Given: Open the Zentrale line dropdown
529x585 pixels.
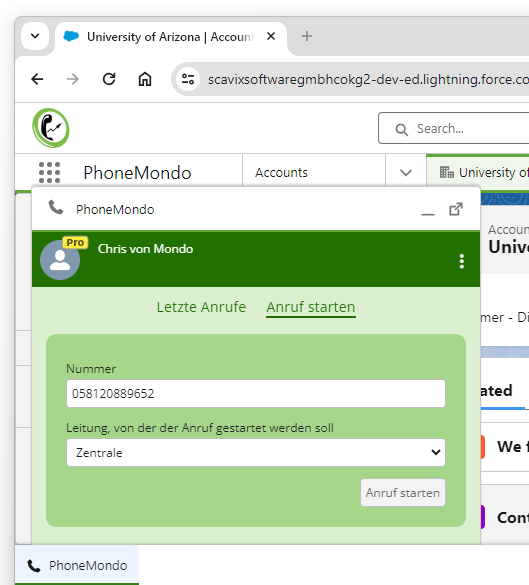Looking at the screenshot, I should pos(256,453).
